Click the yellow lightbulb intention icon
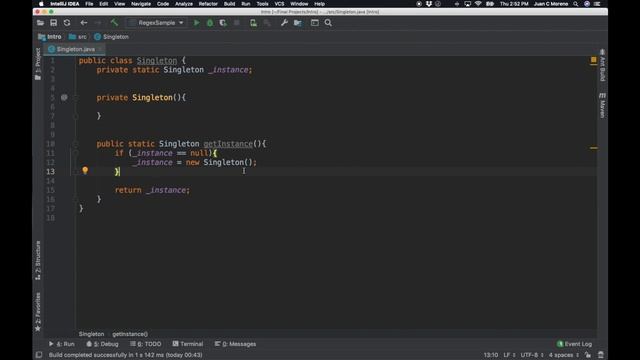The height and width of the screenshot is (360, 640). click(x=85, y=171)
